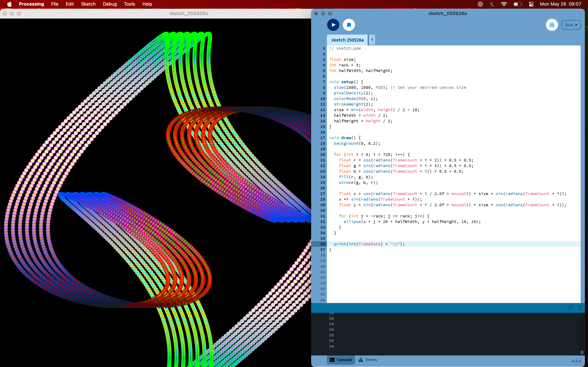588x367 pixels.
Task: Click the console search magnifier icon
Action: pyautogui.click(x=570, y=308)
